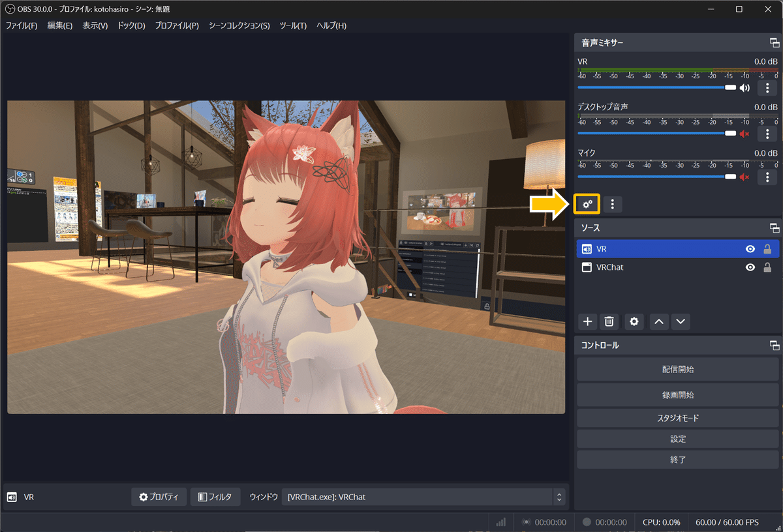Screen dimensions: 783x532
Task: Click the CPU: 0.0% status text
Action: tap(661, 522)
